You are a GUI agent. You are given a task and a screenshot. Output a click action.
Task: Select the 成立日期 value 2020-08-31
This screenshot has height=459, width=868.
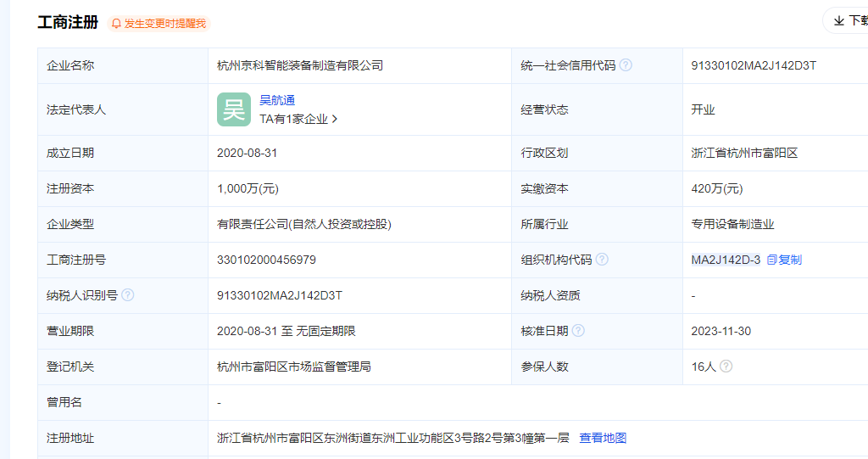click(247, 153)
